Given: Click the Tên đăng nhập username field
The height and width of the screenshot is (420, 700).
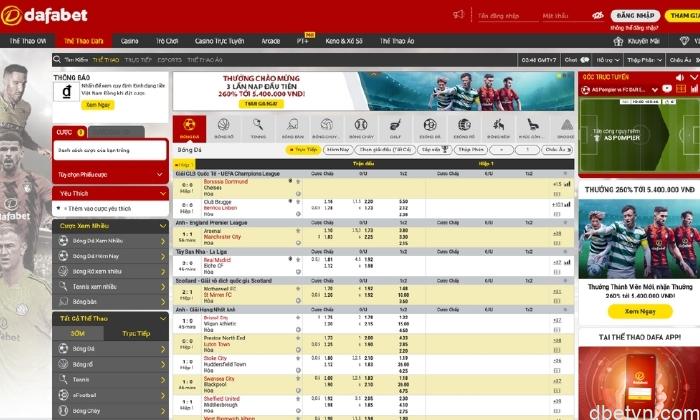Looking at the screenshot, I should click(x=508, y=16).
